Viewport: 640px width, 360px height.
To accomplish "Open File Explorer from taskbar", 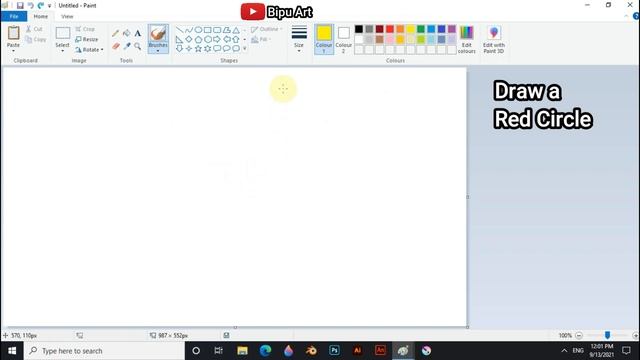I will tap(242, 351).
